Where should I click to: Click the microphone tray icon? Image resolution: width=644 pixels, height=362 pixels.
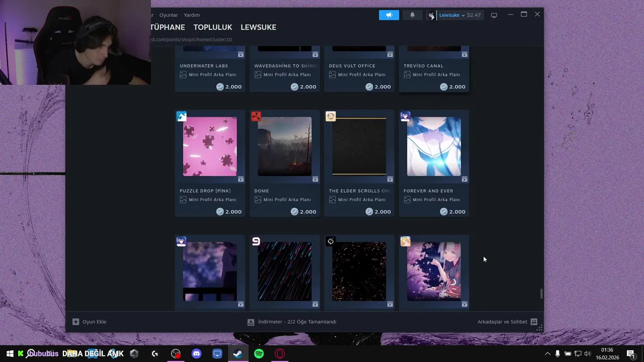pos(557,354)
